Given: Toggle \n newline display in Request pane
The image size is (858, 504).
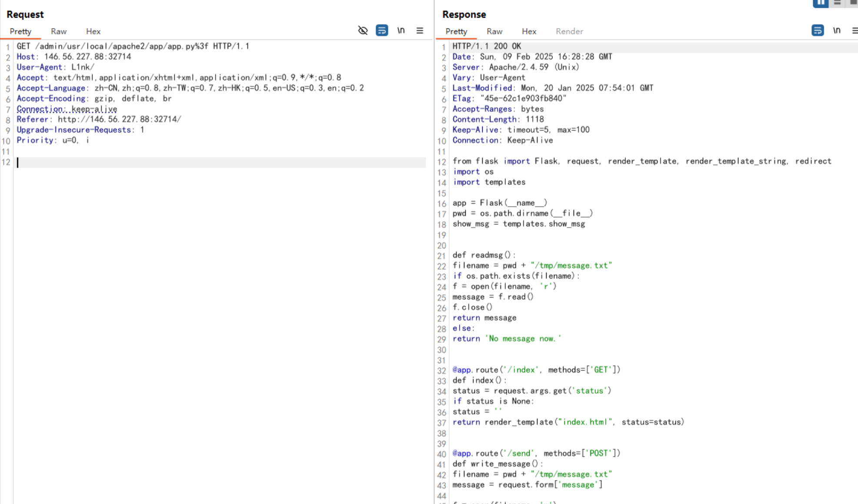Looking at the screenshot, I should [401, 30].
